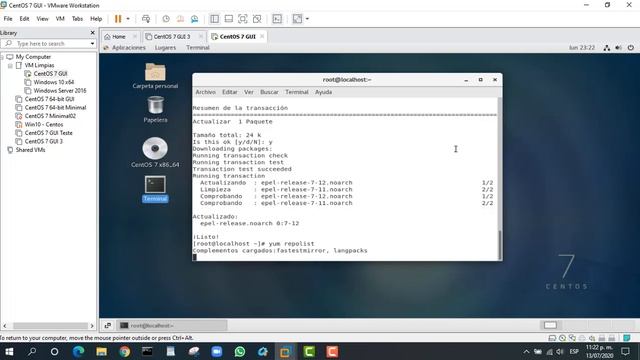640x360 pixels.
Task: Open the VMware Help menu
Action: point(96,19)
